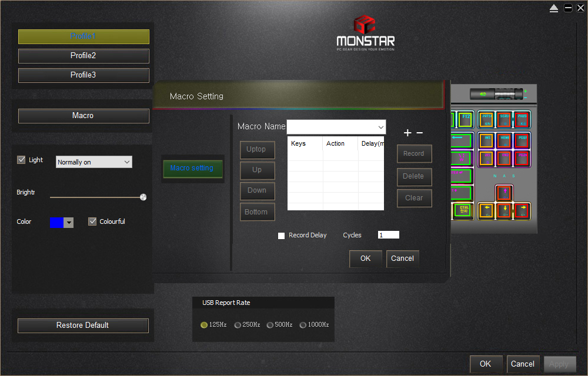
Task: Click the Down button in macro list
Action: click(x=258, y=190)
